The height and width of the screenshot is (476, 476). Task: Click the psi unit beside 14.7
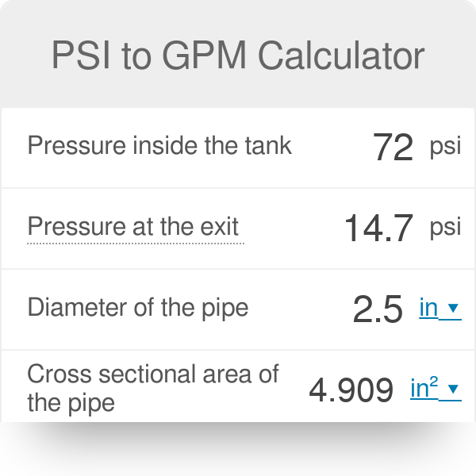coord(445,228)
